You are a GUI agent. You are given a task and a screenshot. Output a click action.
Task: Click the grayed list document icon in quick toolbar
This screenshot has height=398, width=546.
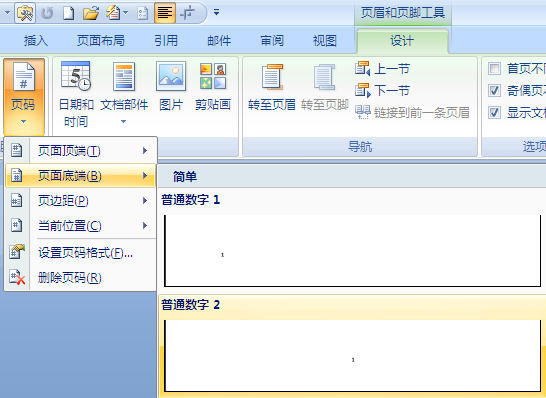tap(142, 14)
